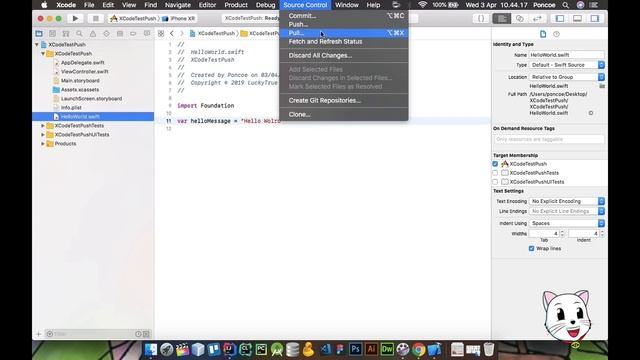
Task: Show the Find navigator
Action: pos(79,33)
